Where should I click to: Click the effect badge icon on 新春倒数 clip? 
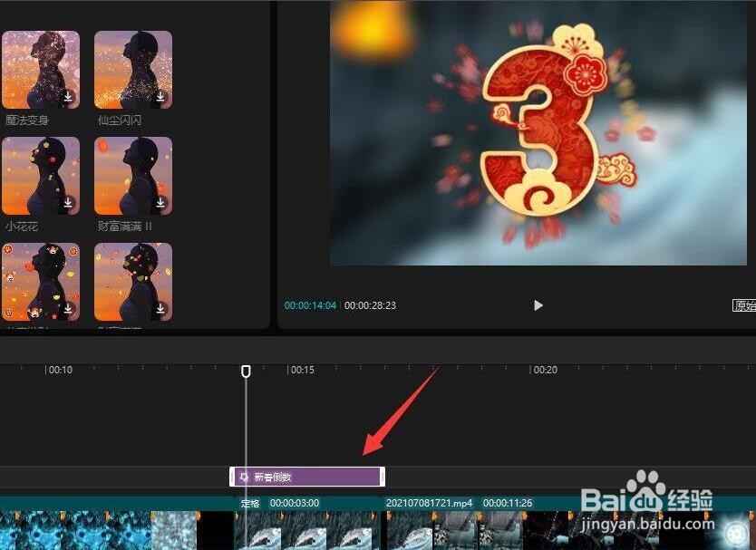tap(243, 475)
